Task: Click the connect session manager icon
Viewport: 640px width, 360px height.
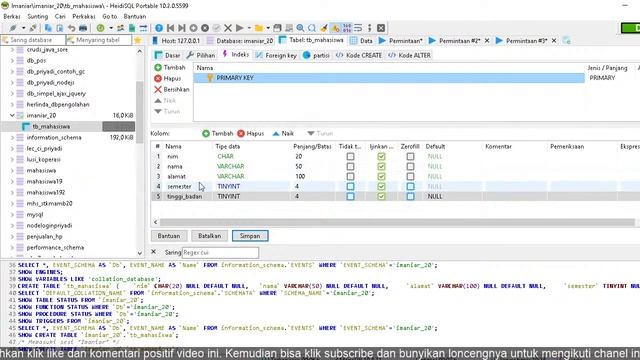Action: coord(13,28)
